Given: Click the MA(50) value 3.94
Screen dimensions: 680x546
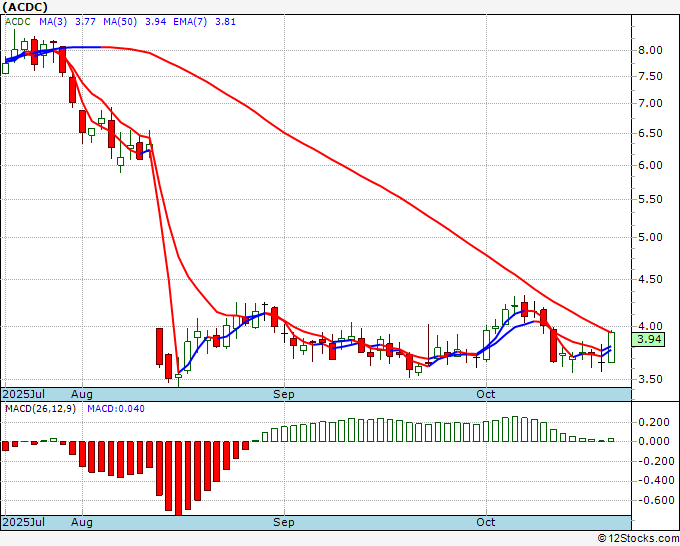Looking at the screenshot, I should (156, 22).
